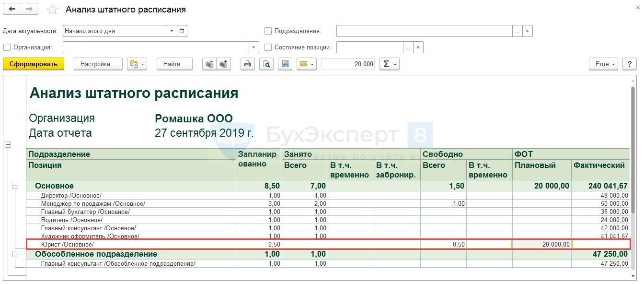Collapse the Обособленное подразделение group in the margin
The height and width of the screenshot is (284, 644).
point(15,254)
